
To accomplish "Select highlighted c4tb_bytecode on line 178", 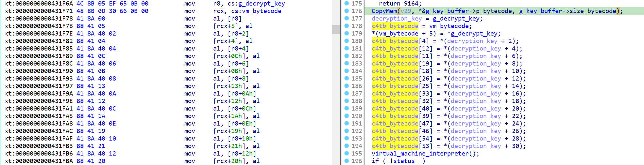I will 395,26.
